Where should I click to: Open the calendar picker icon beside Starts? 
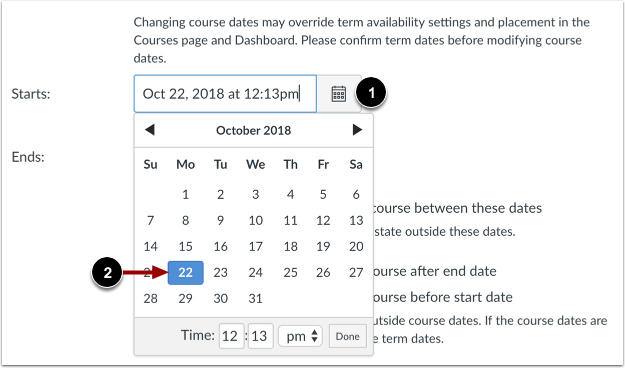[x=339, y=94]
